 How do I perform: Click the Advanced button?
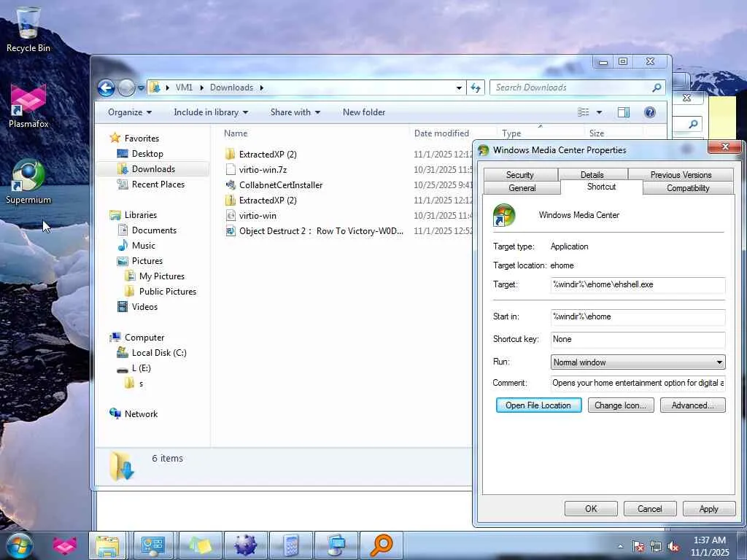(693, 405)
